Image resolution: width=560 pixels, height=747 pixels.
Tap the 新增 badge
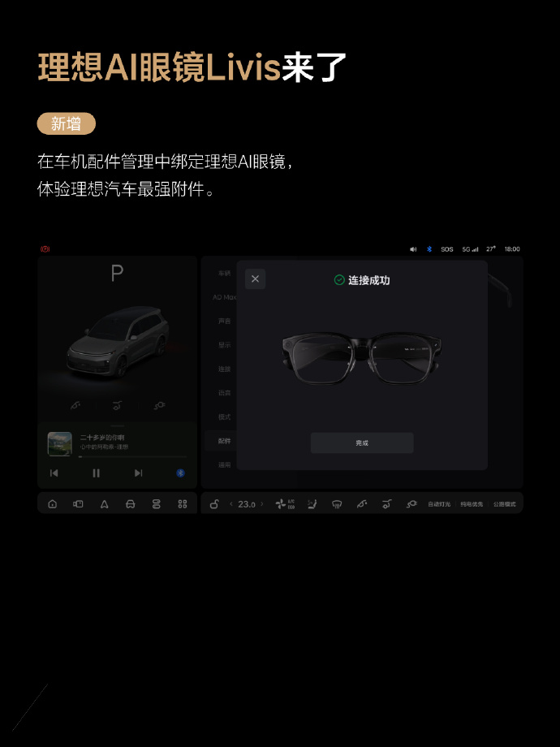coord(67,124)
